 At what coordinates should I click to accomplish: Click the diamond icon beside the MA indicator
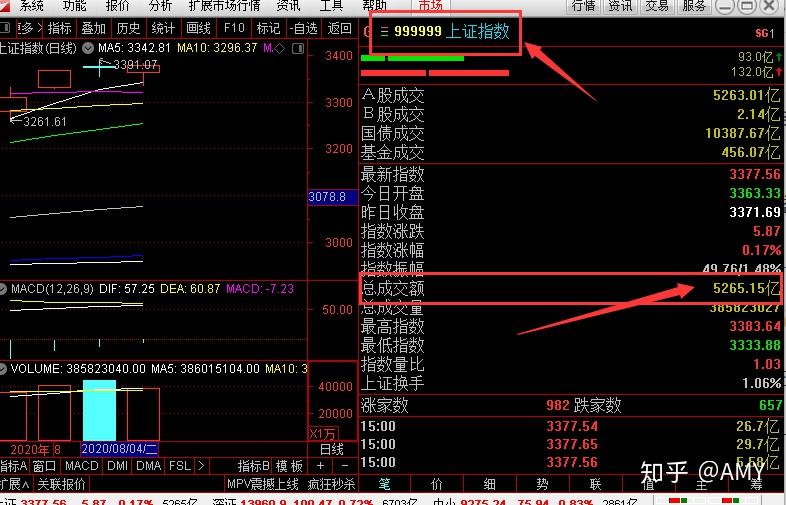[x=280, y=49]
